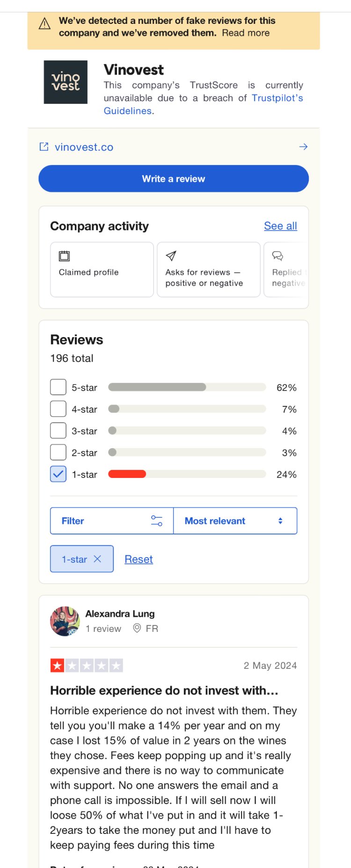This screenshot has width=351, height=868.
Task: Uncheck the 1-star filter checkbox
Action: pyautogui.click(x=58, y=474)
